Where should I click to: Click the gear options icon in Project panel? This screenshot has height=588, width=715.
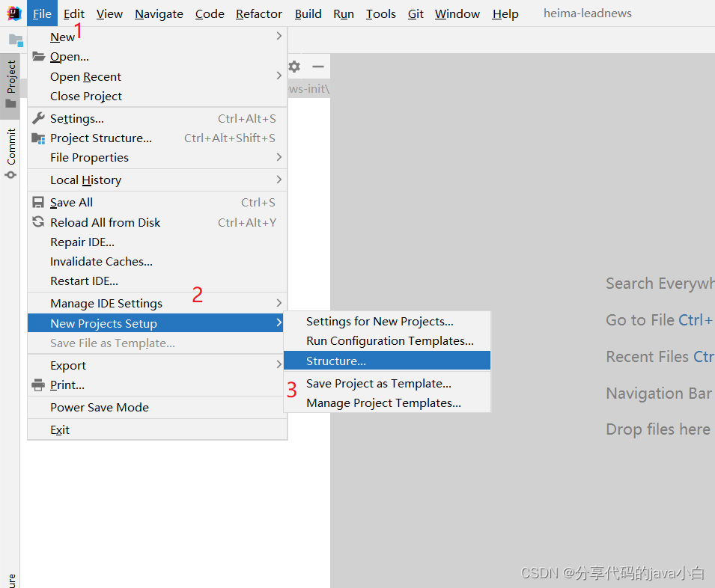[x=294, y=67]
